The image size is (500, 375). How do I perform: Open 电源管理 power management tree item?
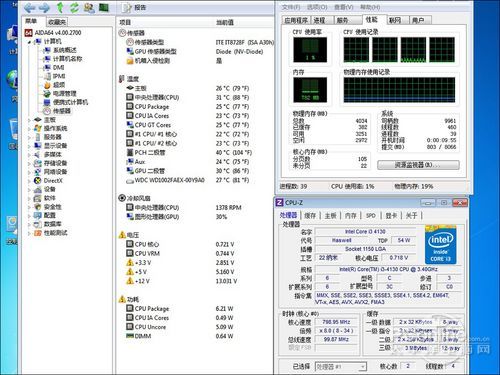pyautogui.click(x=60, y=94)
